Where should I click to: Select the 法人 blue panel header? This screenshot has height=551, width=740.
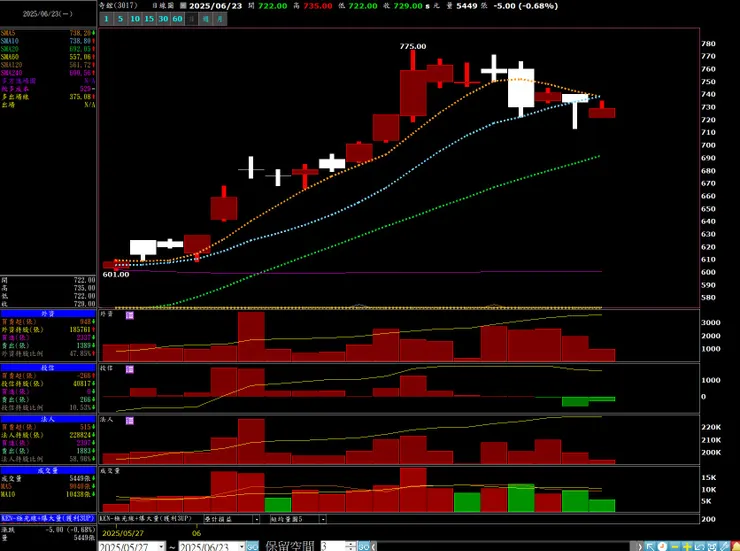click(x=48, y=419)
